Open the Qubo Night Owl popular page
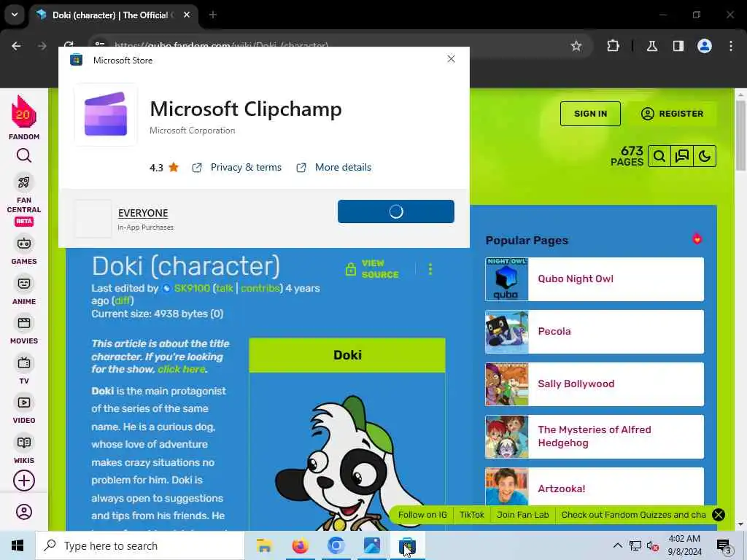747x560 pixels. point(594,279)
